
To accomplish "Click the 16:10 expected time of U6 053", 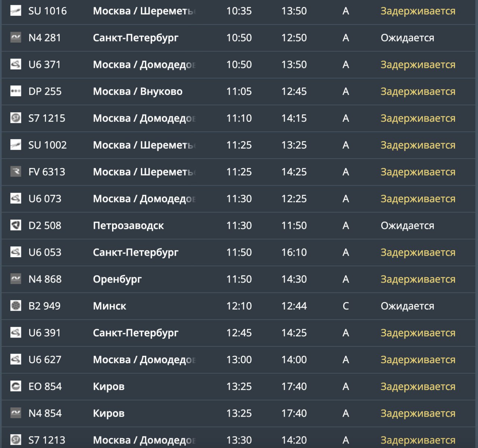I will (x=294, y=252).
